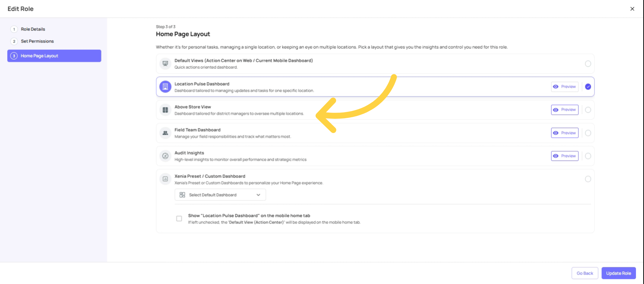Click the Default Views presentation icon
644x284 pixels.
(165, 64)
